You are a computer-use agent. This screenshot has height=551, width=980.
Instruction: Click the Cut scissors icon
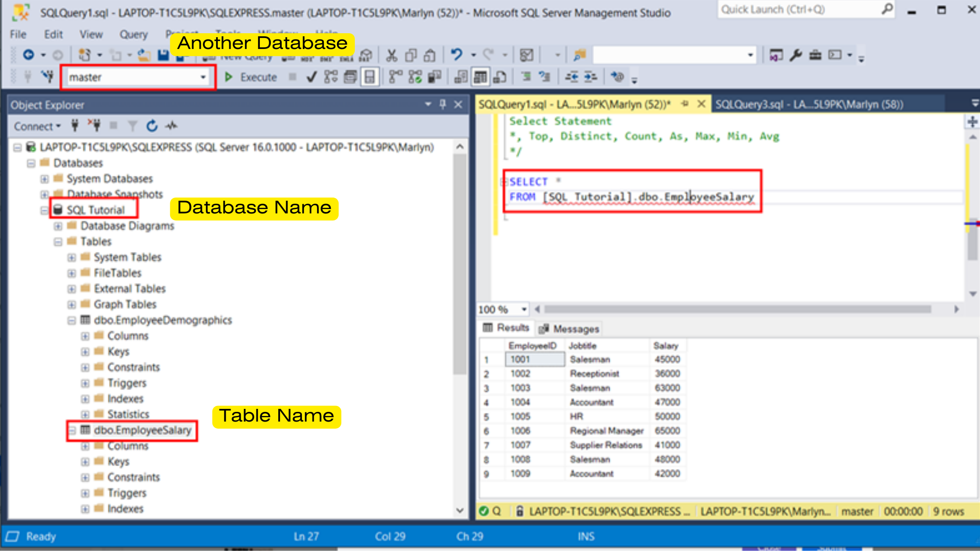click(392, 56)
